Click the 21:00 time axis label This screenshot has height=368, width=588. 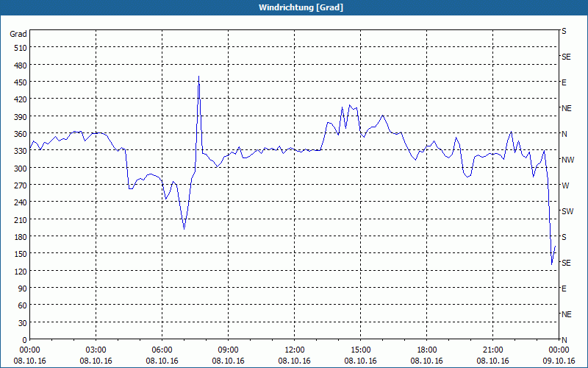[492, 350]
